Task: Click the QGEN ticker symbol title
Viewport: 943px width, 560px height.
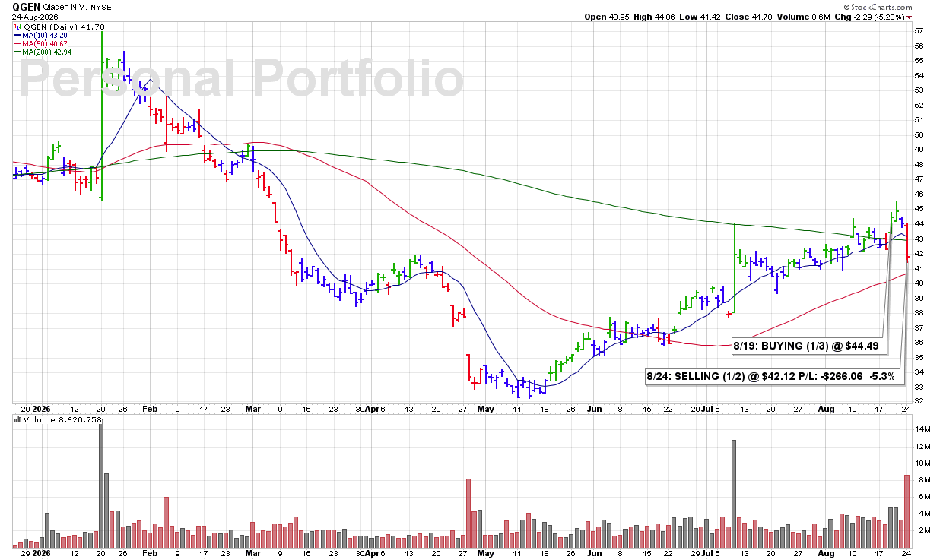Action: [27, 6]
